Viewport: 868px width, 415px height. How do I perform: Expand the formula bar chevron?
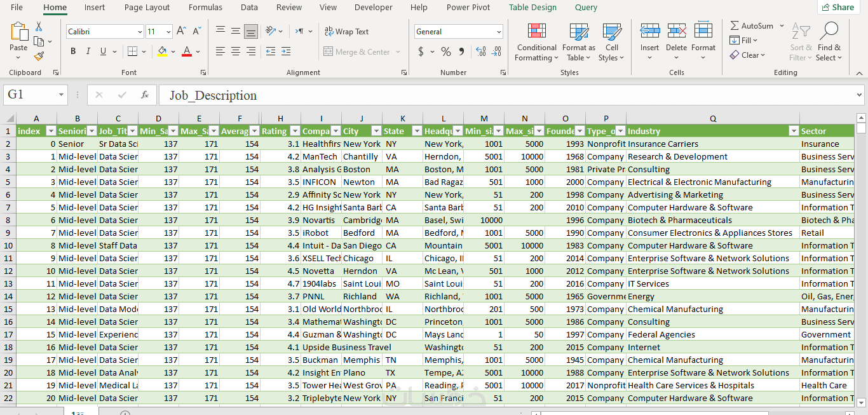coord(859,95)
